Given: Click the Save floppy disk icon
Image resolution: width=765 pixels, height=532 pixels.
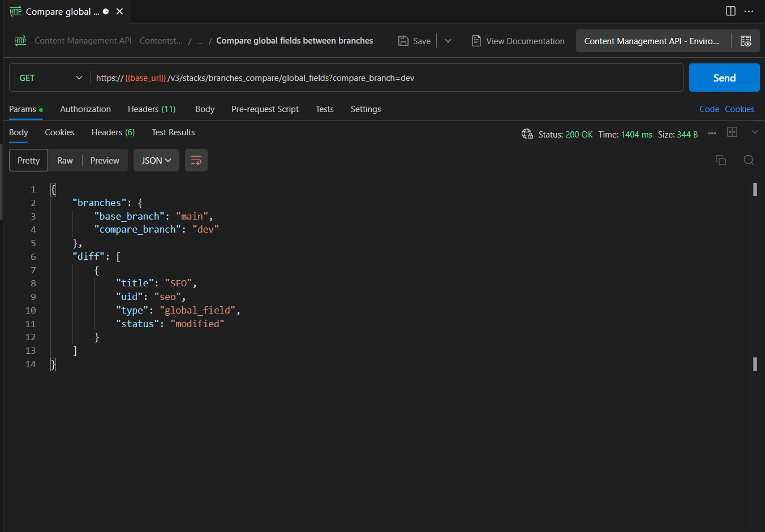Looking at the screenshot, I should click(x=403, y=41).
